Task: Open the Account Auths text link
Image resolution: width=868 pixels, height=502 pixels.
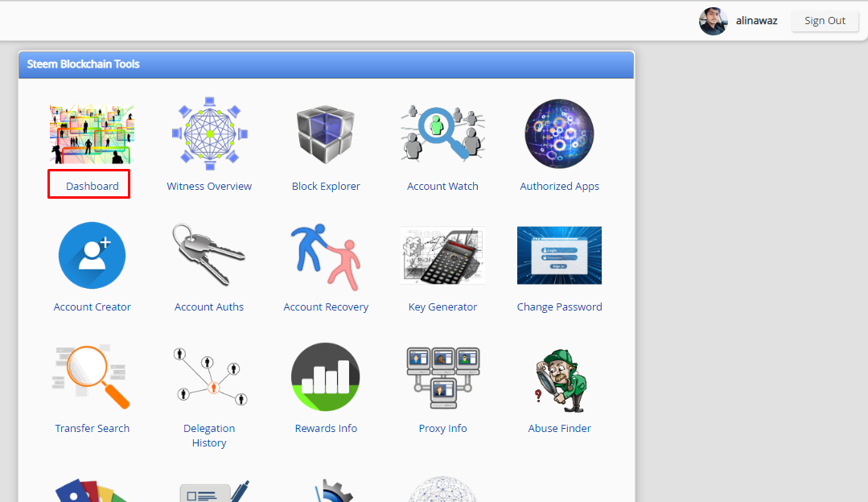Action: (x=209, y=307)
